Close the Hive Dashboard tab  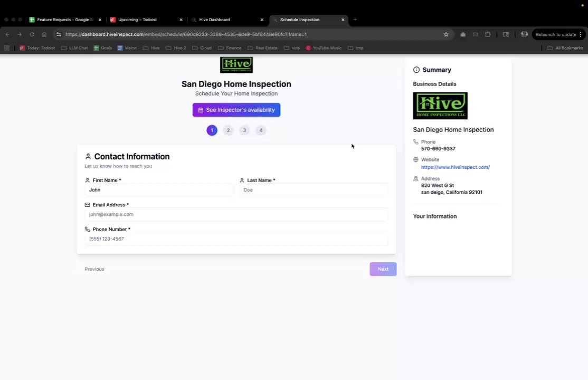click(x=262, y=20)
